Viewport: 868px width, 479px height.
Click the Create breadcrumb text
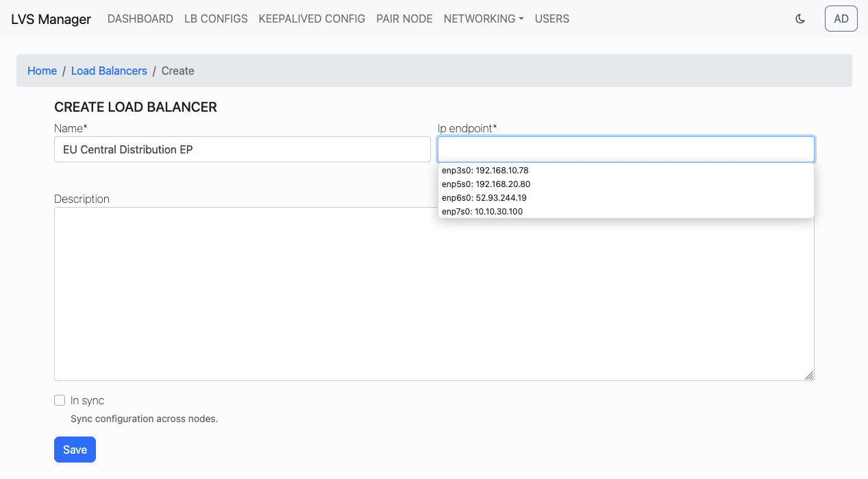(x=178, y=71)
